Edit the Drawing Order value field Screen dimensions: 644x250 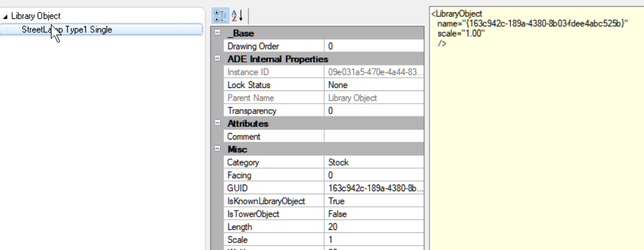pos(374,46)
